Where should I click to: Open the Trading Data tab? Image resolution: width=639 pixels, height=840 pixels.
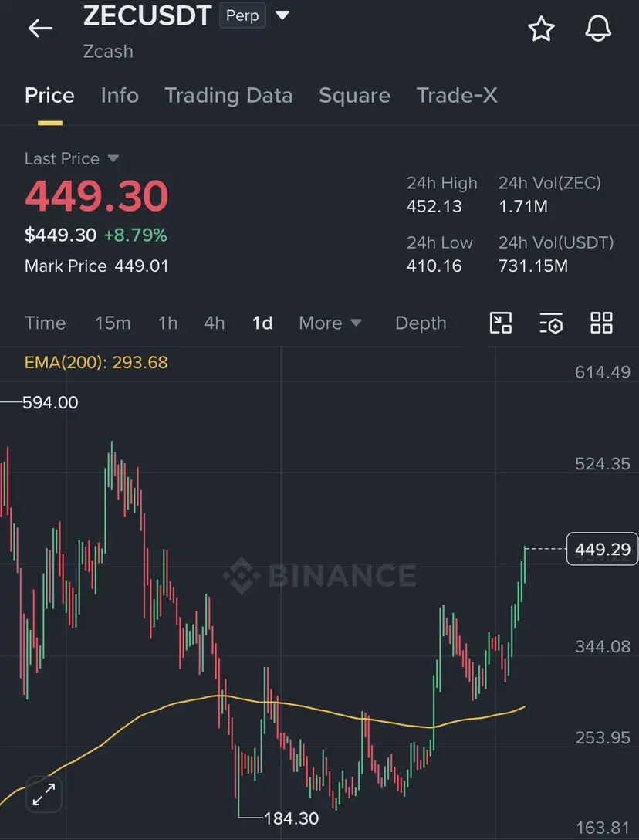pyautogui.click(x=228, y=96)
